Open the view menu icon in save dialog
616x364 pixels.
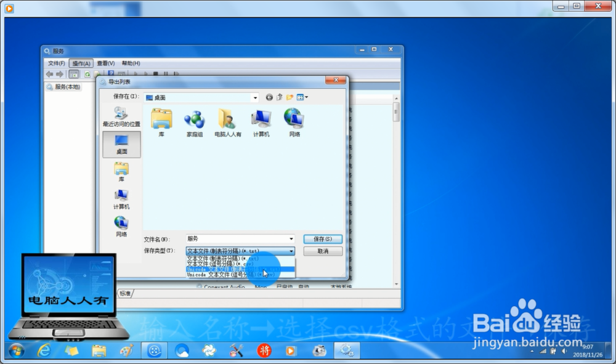point(302,97)
